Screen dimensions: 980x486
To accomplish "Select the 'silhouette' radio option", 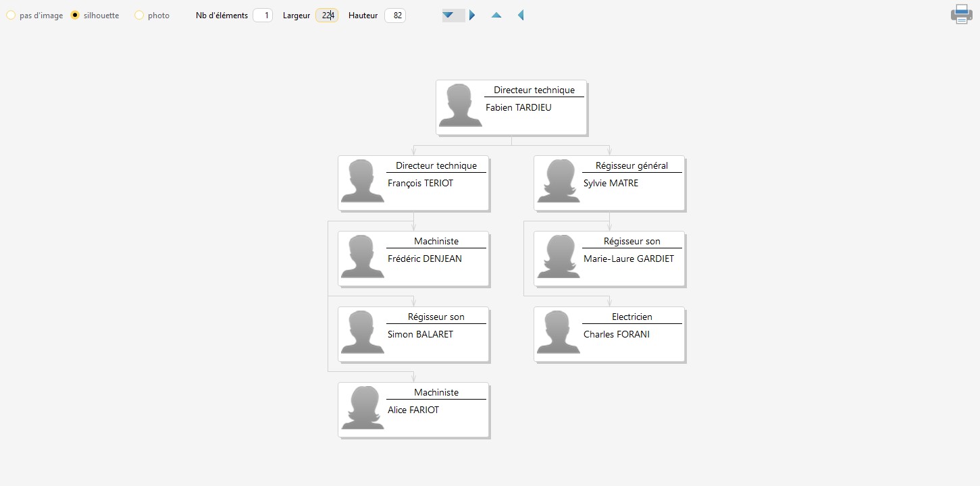I will pos(75,16).
